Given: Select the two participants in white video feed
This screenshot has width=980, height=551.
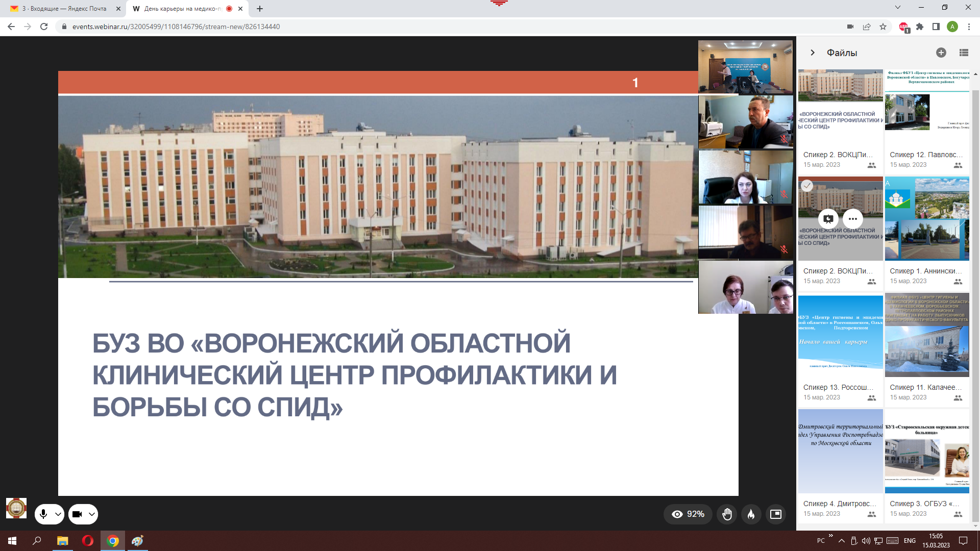Looking at the screenshot, I should tap(745, 287).
